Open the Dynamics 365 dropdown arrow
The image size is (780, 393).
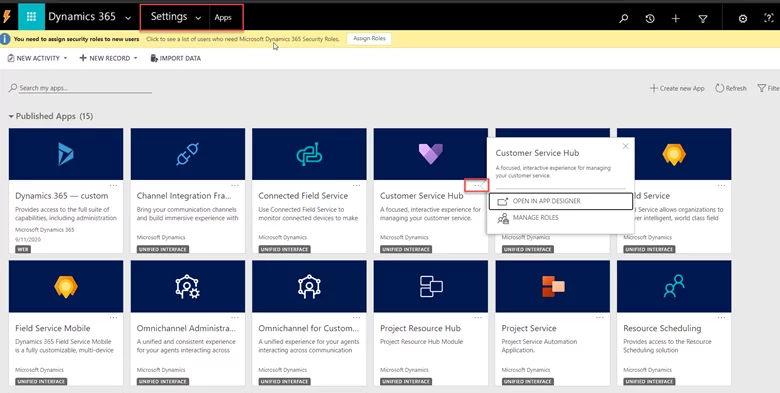click(x=128, y=18)
